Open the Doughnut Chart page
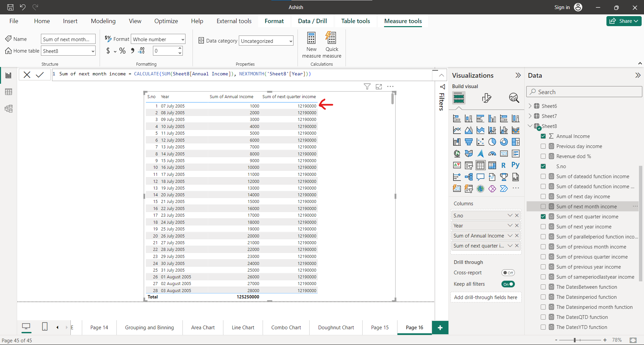644x345 pixels. (335, 327)
